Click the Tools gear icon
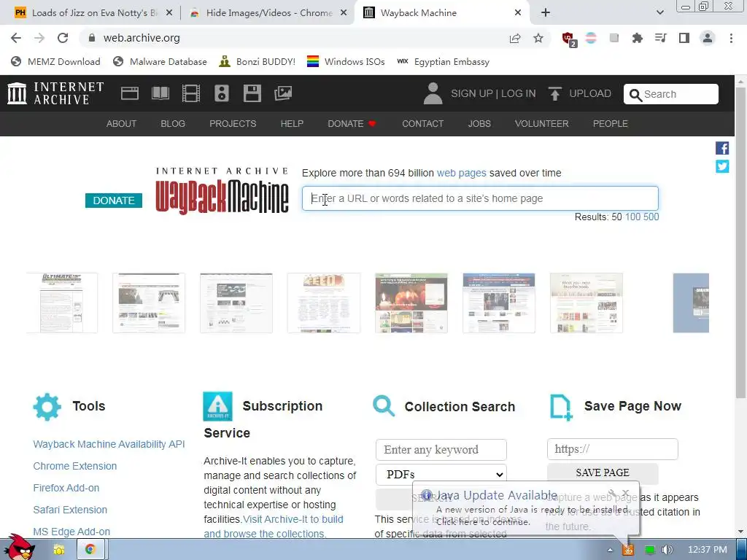The width and height of the screenshot is (747, 560). [47, 407]
